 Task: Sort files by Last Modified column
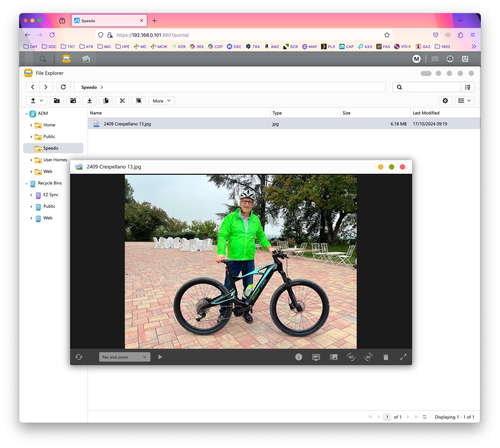[x=445, y=113]
